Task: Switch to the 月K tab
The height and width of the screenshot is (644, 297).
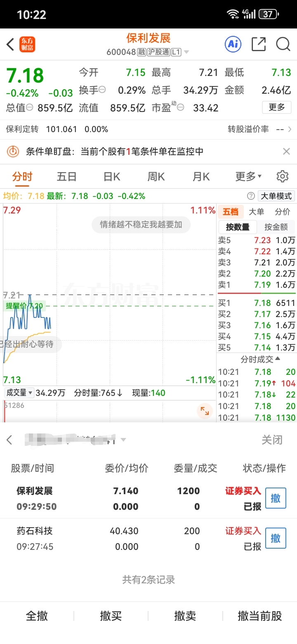Action: [201, 177]
